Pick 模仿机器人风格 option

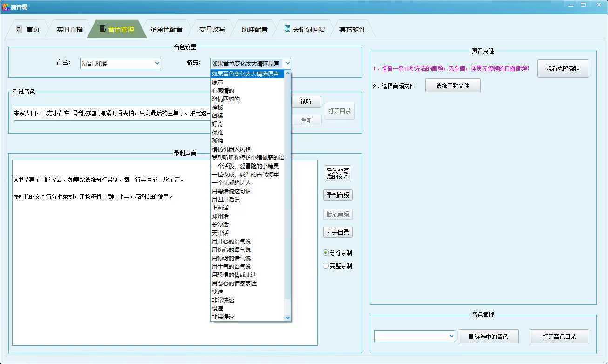[248, 149]
